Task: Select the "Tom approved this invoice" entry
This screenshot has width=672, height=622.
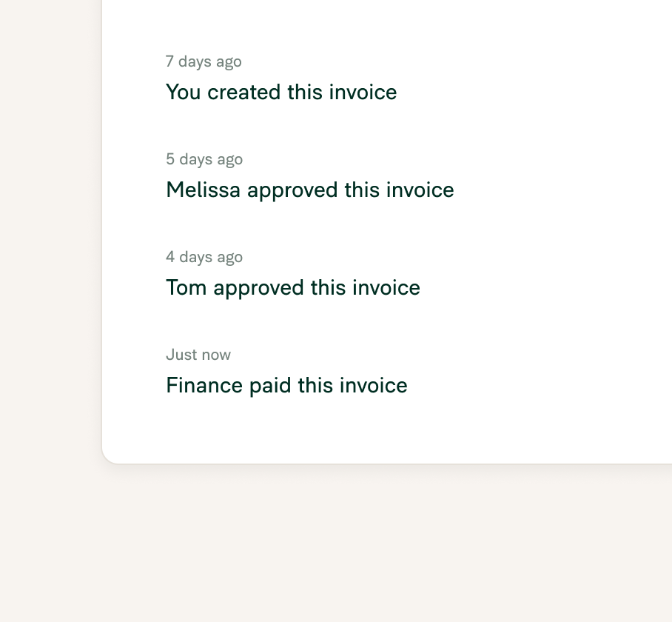Action: click(x=293, y=287)
